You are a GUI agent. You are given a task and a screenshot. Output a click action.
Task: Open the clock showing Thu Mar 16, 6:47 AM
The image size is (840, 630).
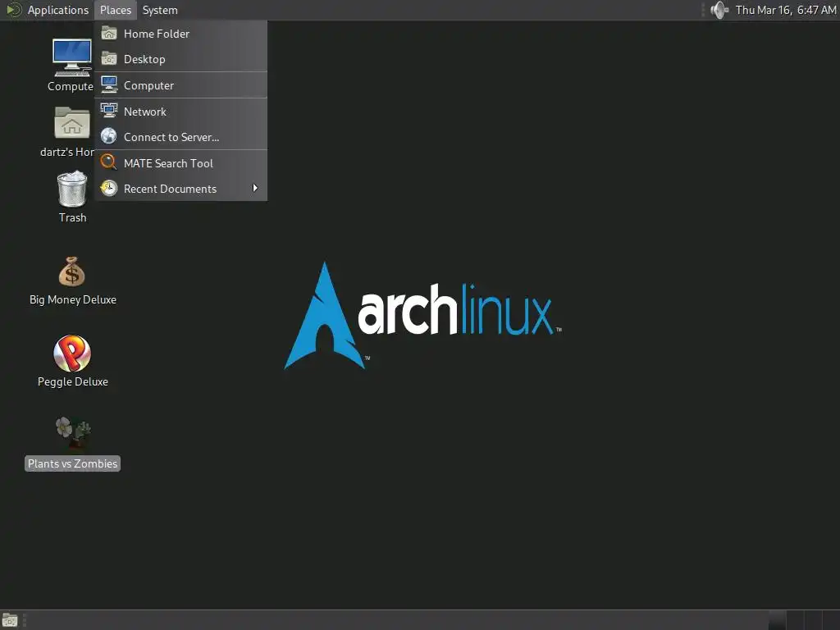[x=785, y=10]
